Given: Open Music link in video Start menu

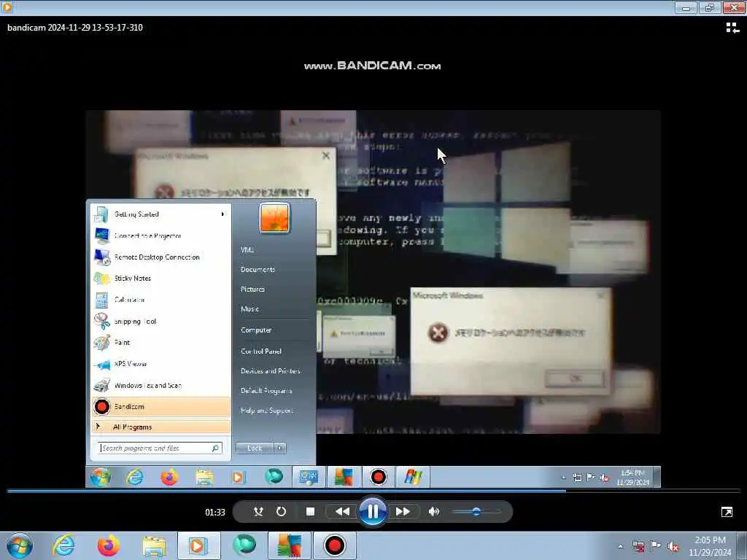Looking at the screenshot, I should (249, 309).
